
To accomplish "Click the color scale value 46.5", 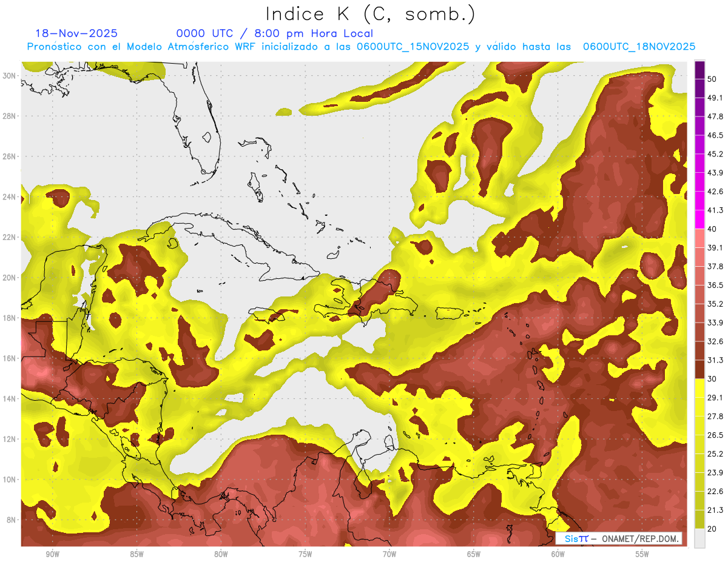I will 715,135.
